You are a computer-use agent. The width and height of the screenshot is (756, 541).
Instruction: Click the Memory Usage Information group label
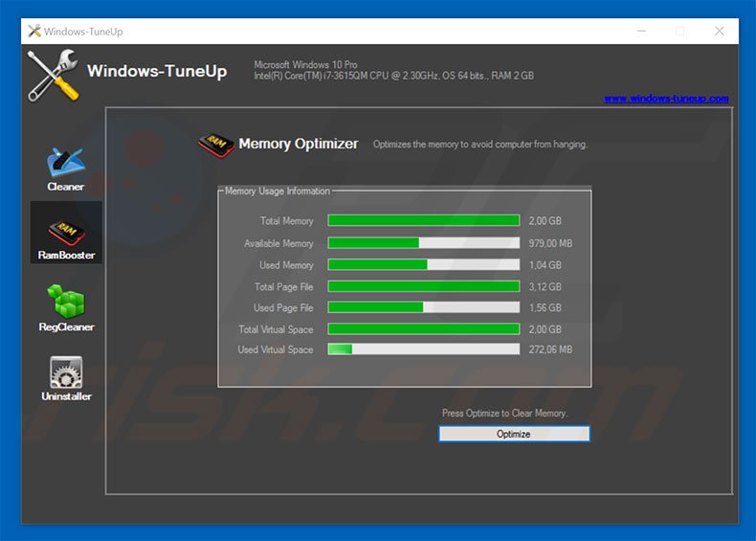(x=278, y=192)
